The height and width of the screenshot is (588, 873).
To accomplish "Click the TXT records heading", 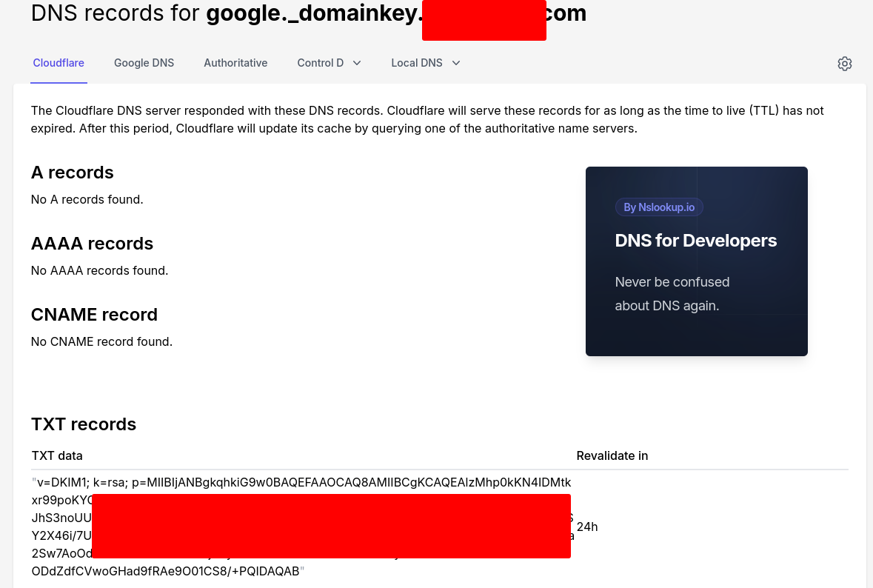I will click(84, 424).
